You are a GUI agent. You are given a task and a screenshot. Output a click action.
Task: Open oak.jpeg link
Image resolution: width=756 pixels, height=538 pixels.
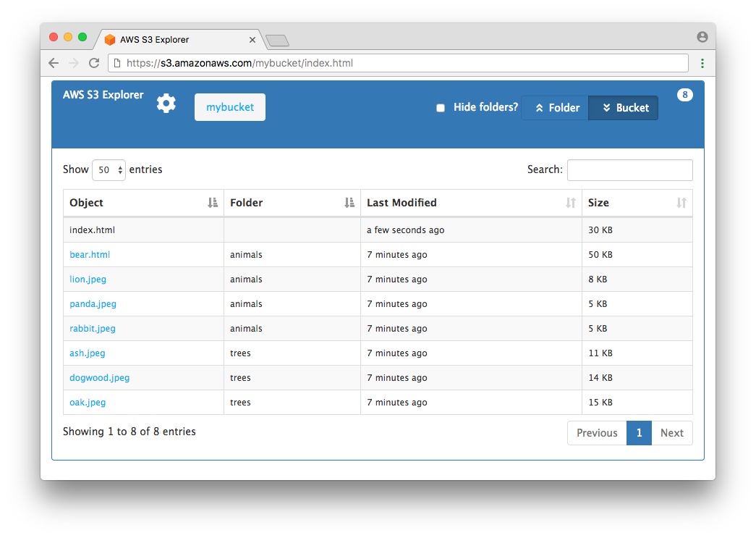(88, 403)
